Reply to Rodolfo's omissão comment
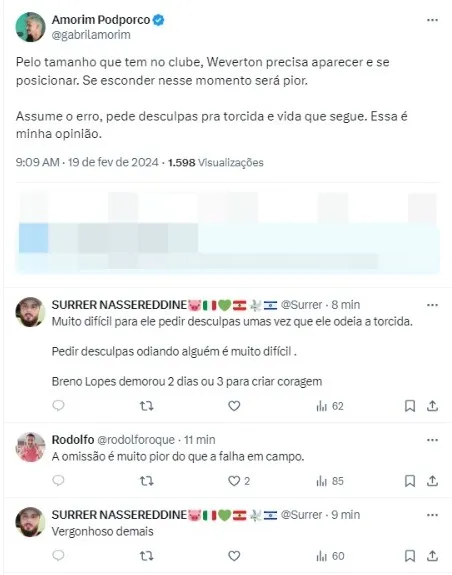Viewport: 452px width, 575px height. coord(58,480)
